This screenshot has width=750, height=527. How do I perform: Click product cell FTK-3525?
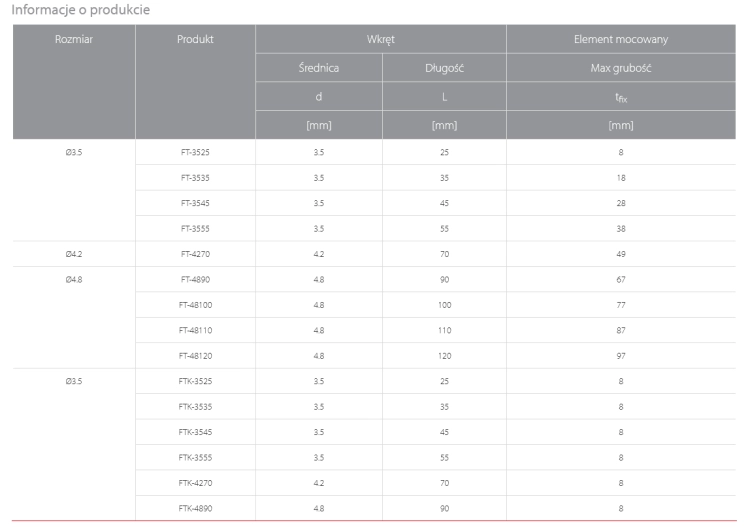(195, 381)
